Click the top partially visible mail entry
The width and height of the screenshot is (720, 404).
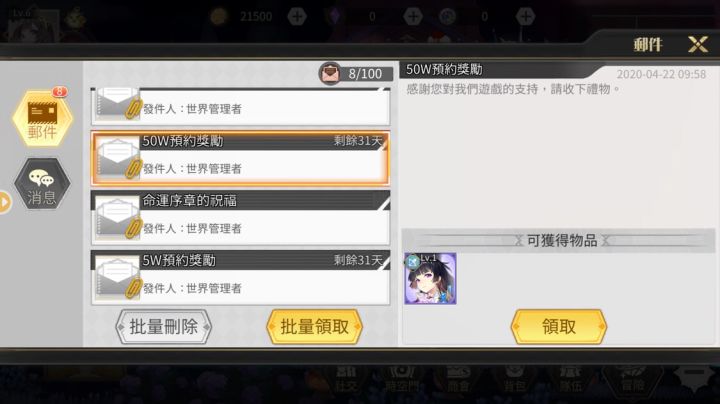click(x=241, y=107)
